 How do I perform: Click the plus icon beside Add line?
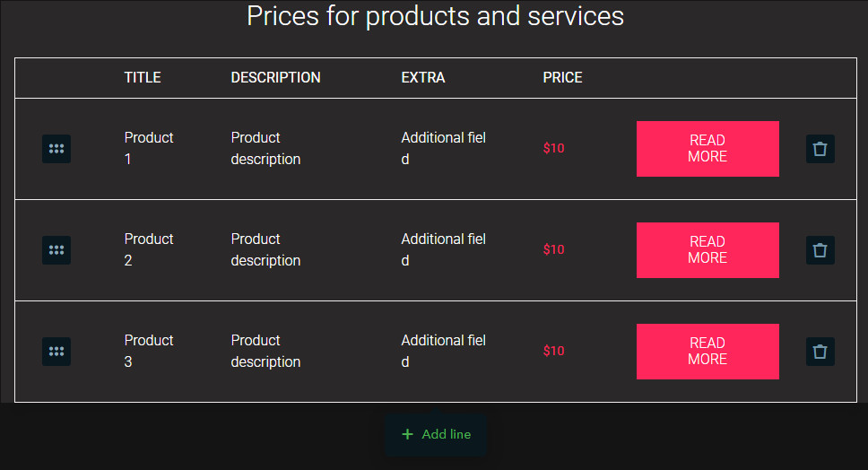tap(407, 434)
